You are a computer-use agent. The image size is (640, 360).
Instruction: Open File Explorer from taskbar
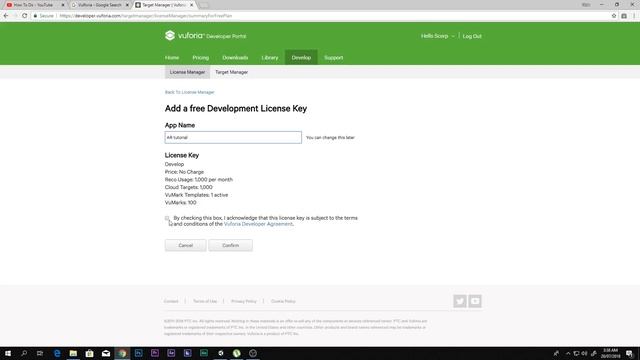(73, 353)
